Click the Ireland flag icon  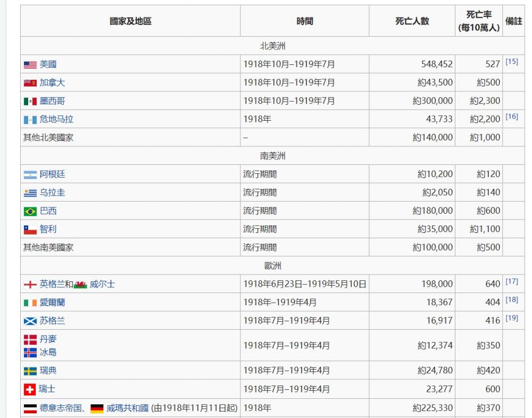click(30, 303)
